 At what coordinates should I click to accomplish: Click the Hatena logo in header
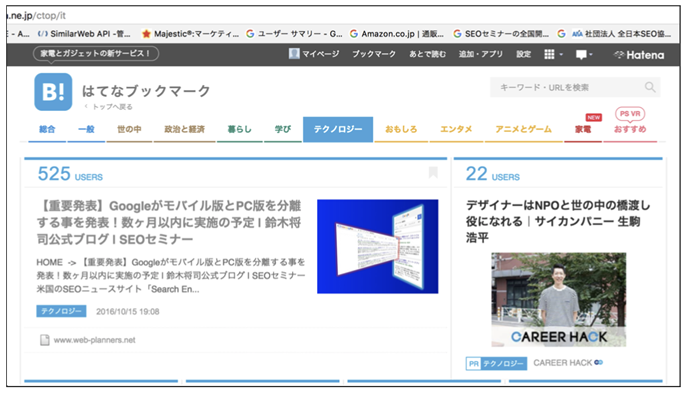[639, 54]
